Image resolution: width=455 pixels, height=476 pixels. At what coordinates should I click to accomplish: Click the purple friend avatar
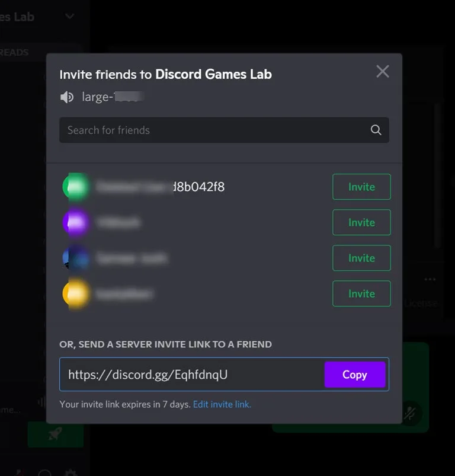[x=76, y=222]
